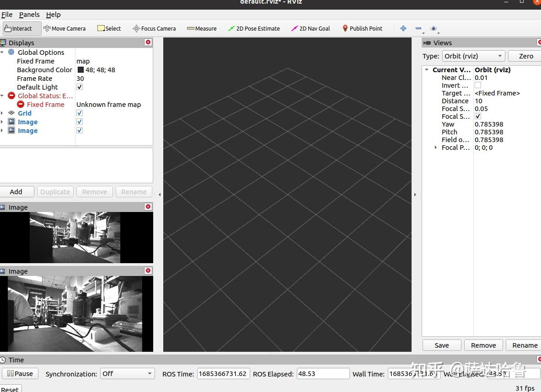Open the view Type dropdown
The width and height of the screenshot is (541, 392).
tap(473, 56)
